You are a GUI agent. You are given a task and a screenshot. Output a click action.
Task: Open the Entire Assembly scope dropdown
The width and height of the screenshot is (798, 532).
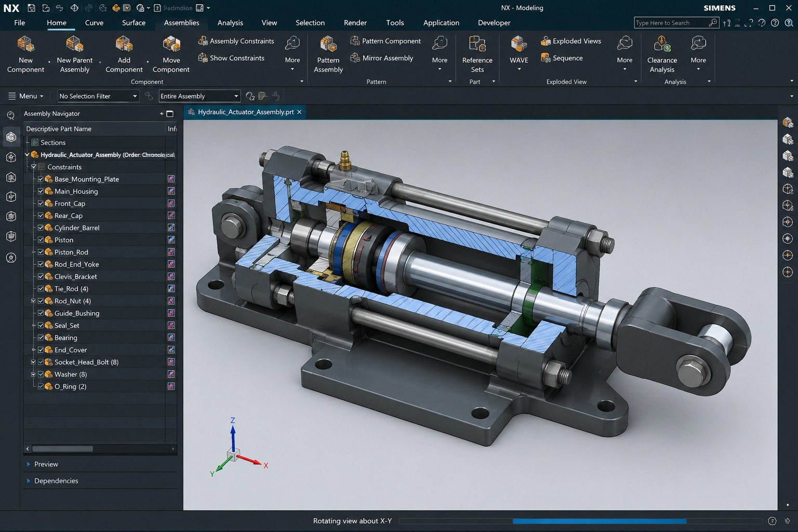click(199, 96)
